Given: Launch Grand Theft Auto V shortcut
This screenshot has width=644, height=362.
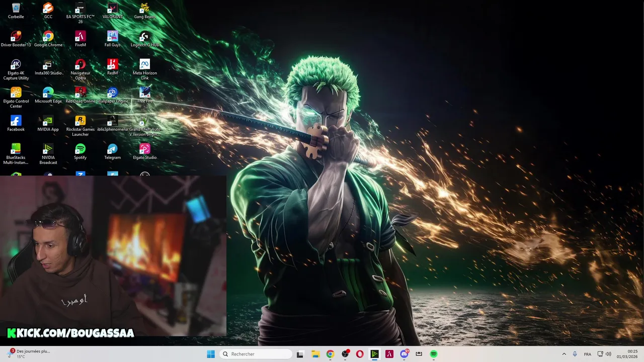Looking at the screenshot, I should pos(144,126).
